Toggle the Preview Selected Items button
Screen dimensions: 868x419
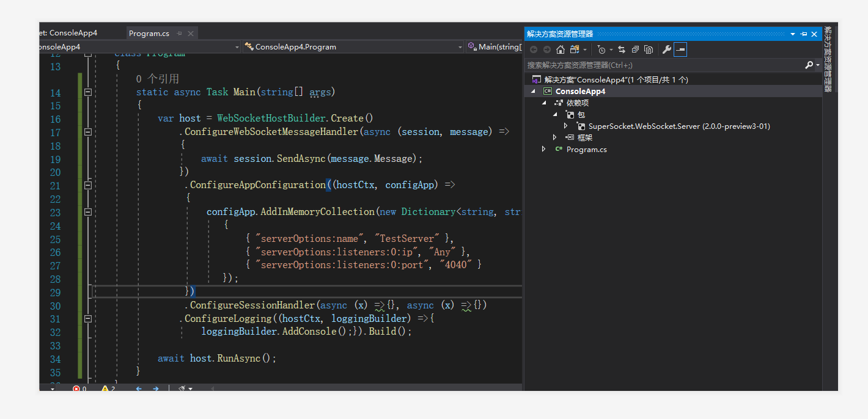[680, 49]
